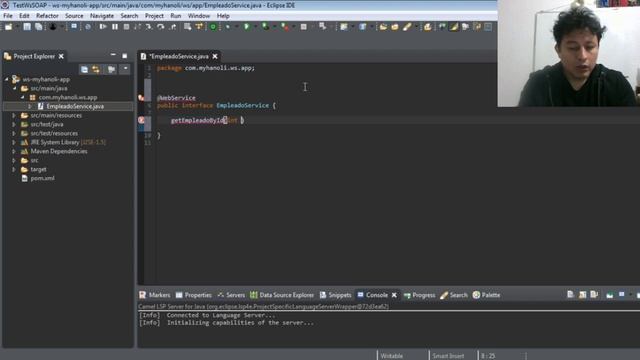This screenshot has width=640, height=360.
Task: Click the marker icon beside @WebService
Action: pyautogui.click(x=141, y=98)
